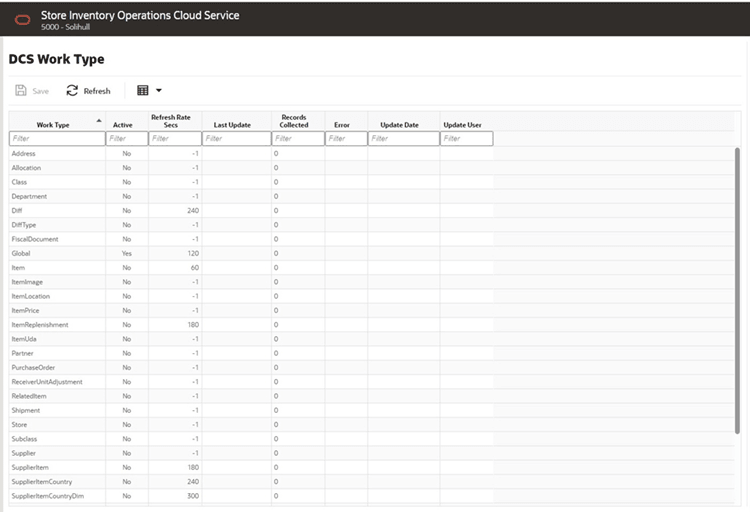Click the table columns grid icon

[x=143, y=90]
